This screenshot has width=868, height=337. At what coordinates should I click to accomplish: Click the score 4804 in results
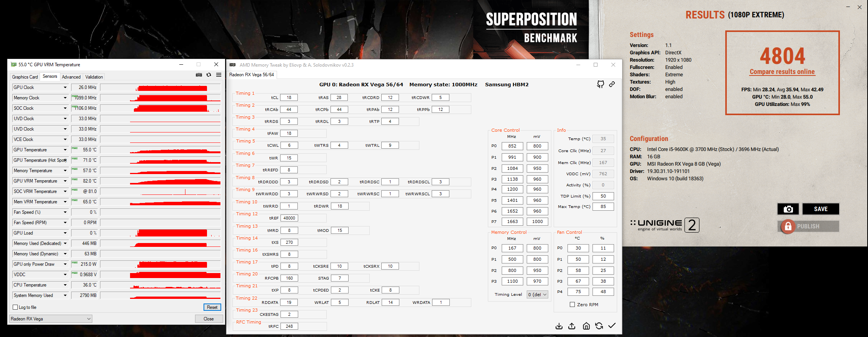coord(782,56)
